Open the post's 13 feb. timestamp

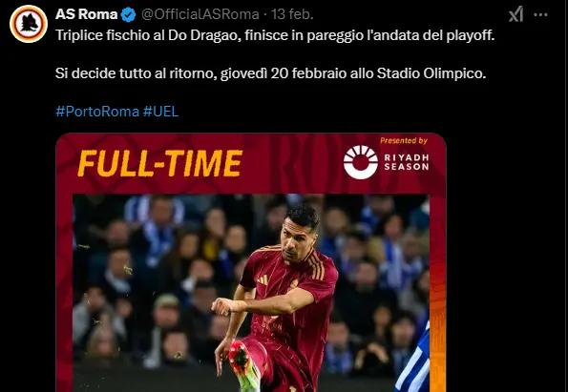click(x=292, y=14)
